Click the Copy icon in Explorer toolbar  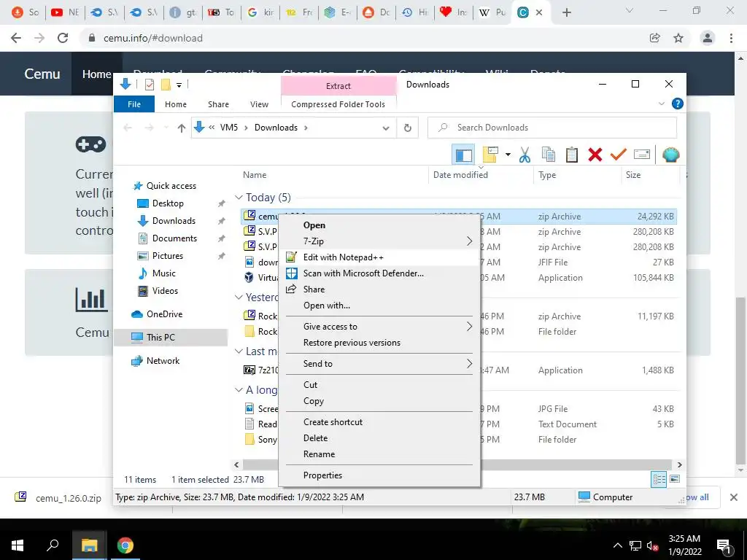pos(549,155)
